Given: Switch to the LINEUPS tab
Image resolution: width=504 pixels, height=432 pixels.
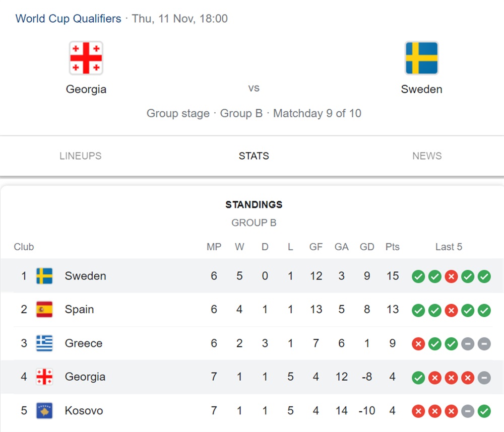Looking at the screenshot, I should tap(80, 156).
